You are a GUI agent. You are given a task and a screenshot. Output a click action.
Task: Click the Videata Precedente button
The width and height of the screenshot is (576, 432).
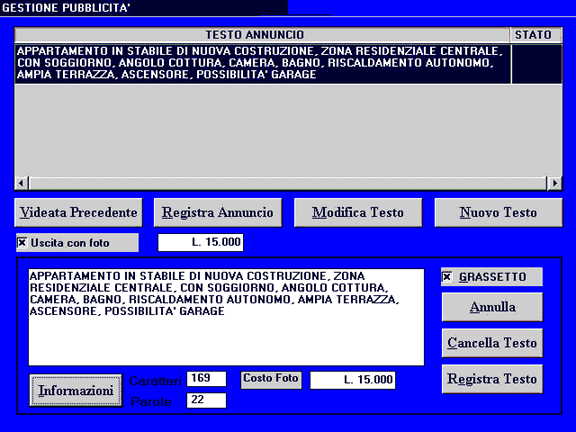point(78,212)
